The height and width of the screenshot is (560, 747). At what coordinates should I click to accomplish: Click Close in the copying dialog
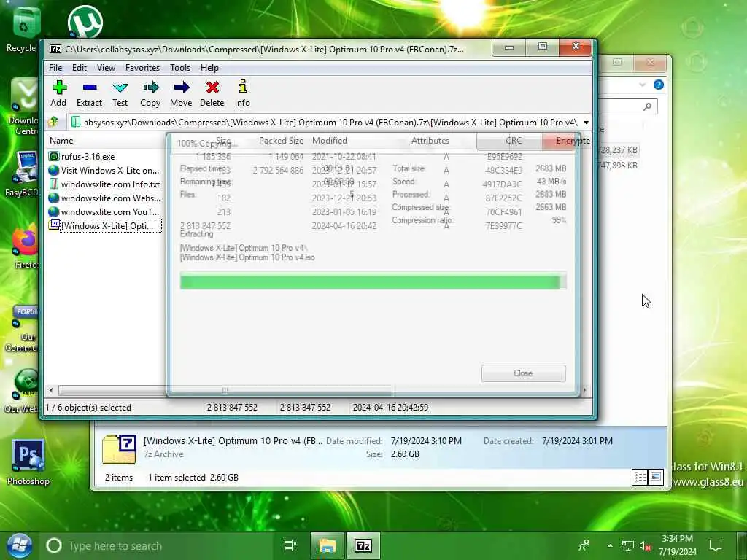[x=523, y=373]
